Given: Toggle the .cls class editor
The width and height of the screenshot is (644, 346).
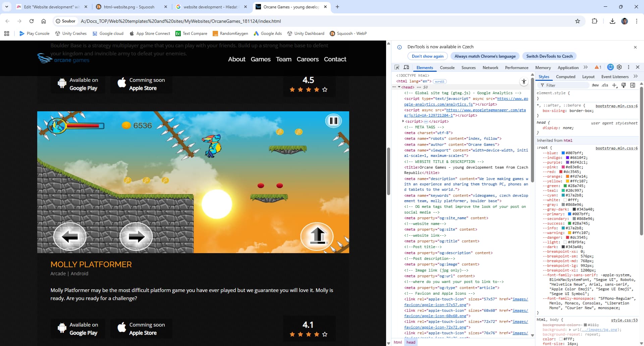Looking at the screenshot, I should 604,85.
